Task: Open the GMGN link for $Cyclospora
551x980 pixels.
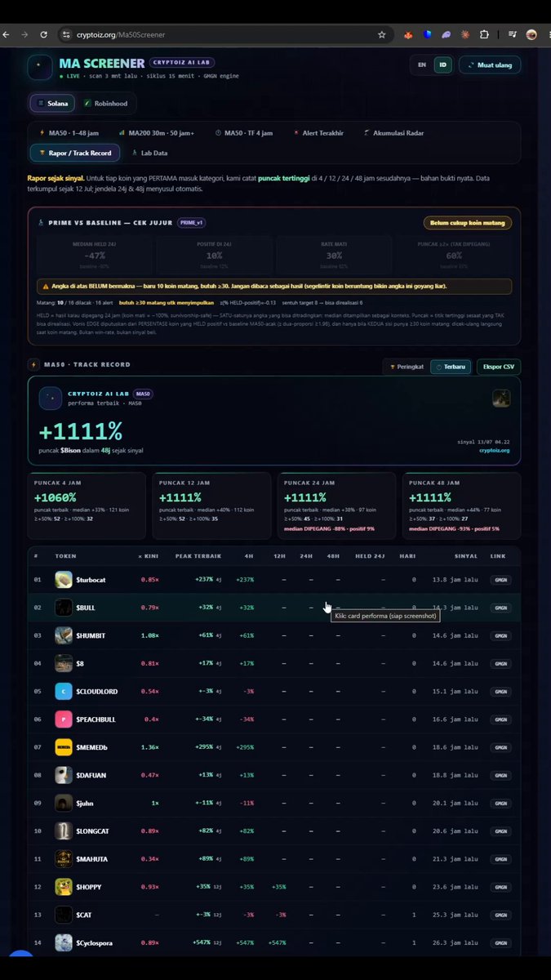Action: coord(500,942)
